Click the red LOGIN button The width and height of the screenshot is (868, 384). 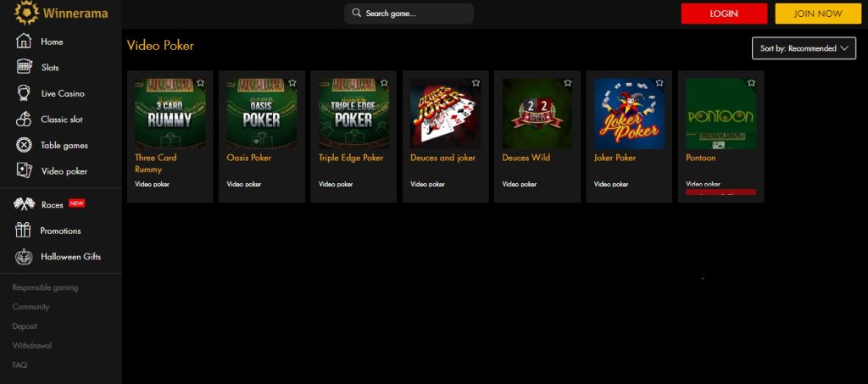click(x=724, y=14)
